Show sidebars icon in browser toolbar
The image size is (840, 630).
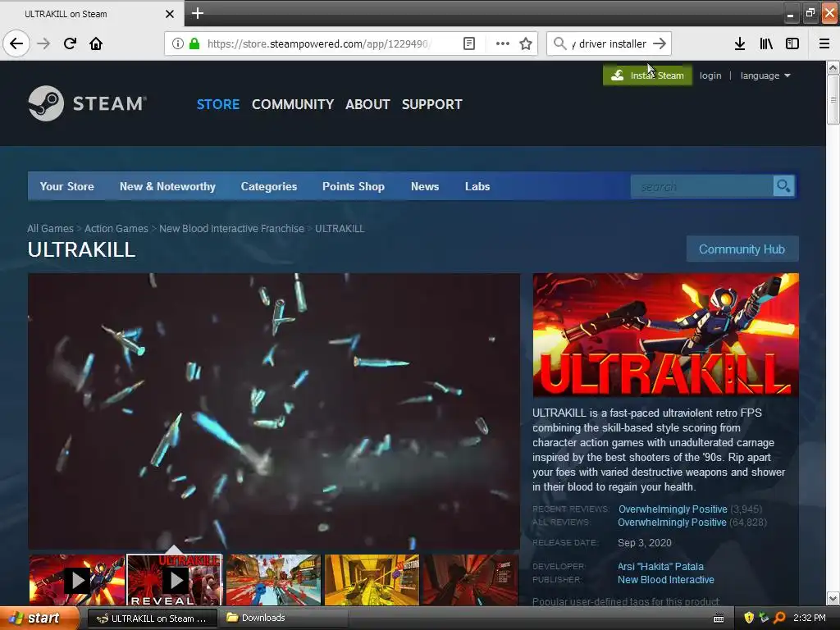pos(792,43)
